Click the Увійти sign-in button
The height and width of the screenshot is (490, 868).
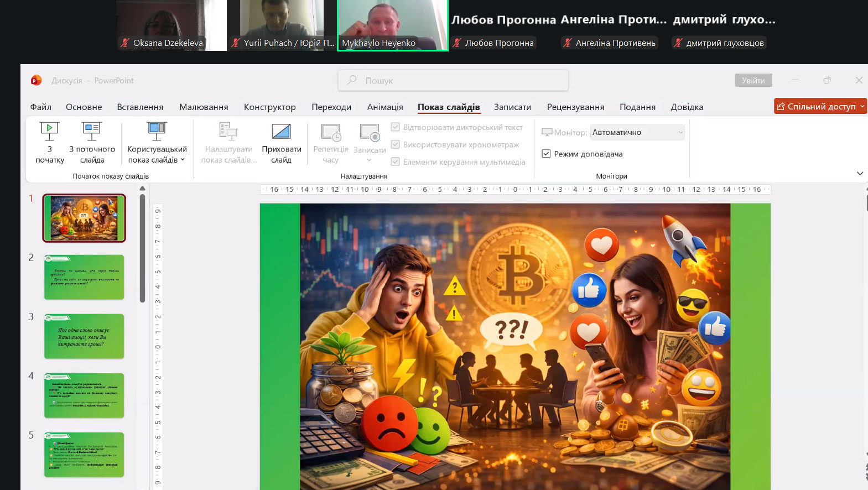point(753,81)
